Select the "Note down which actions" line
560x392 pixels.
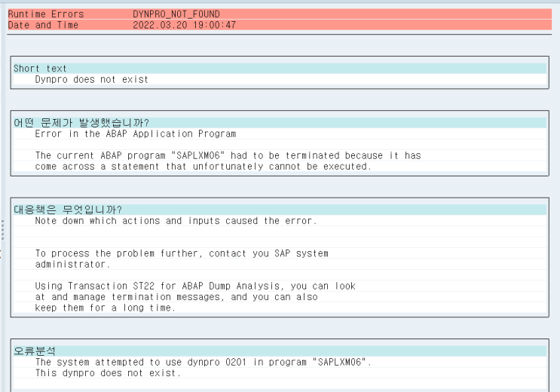(x=176, y=220)
